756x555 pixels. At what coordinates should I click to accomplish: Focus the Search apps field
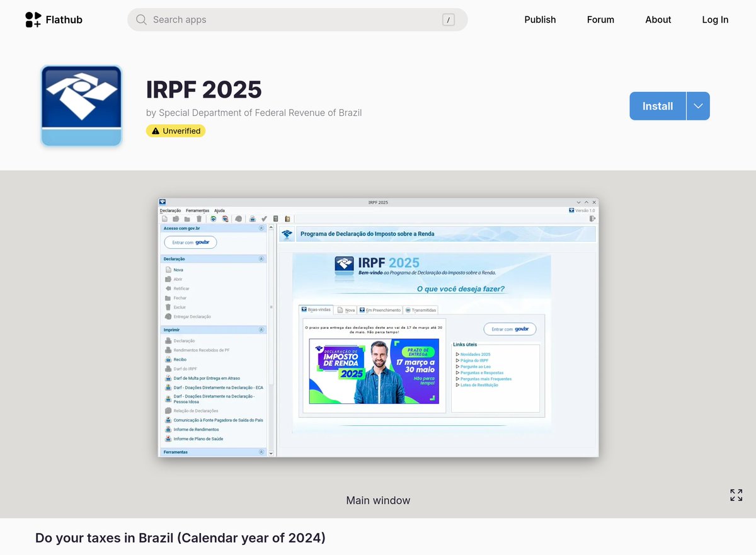[x=297, y=20]
